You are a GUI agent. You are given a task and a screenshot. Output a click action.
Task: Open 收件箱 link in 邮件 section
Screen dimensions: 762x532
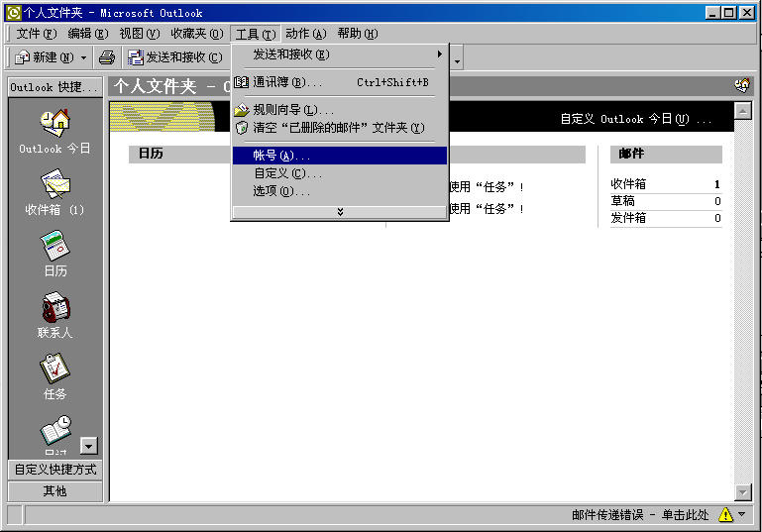628,184
